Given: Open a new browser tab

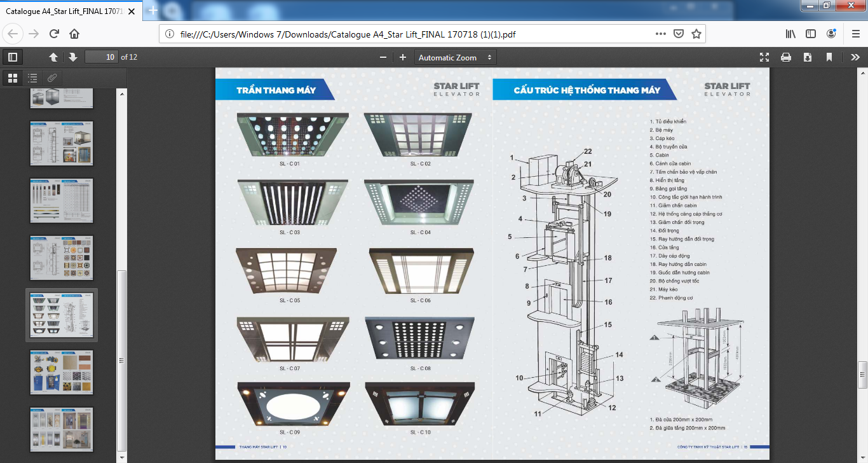Looking at the screenshot, I should click(153, 11).
